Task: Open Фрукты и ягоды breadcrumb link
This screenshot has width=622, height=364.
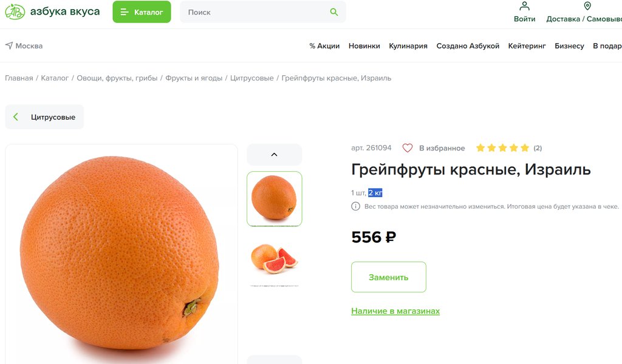Action: pos(194,78)
